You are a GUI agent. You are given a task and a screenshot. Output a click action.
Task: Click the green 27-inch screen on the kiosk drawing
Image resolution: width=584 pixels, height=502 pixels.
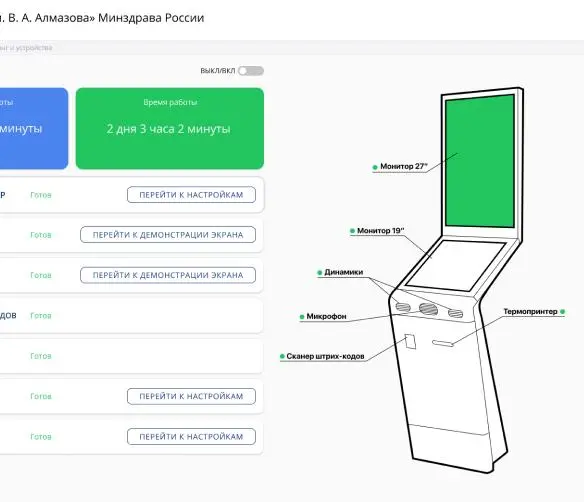click(x=480, y=161)
